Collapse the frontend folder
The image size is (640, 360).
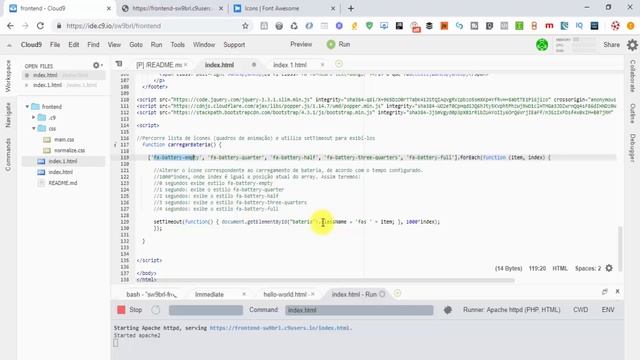[27, 107]
